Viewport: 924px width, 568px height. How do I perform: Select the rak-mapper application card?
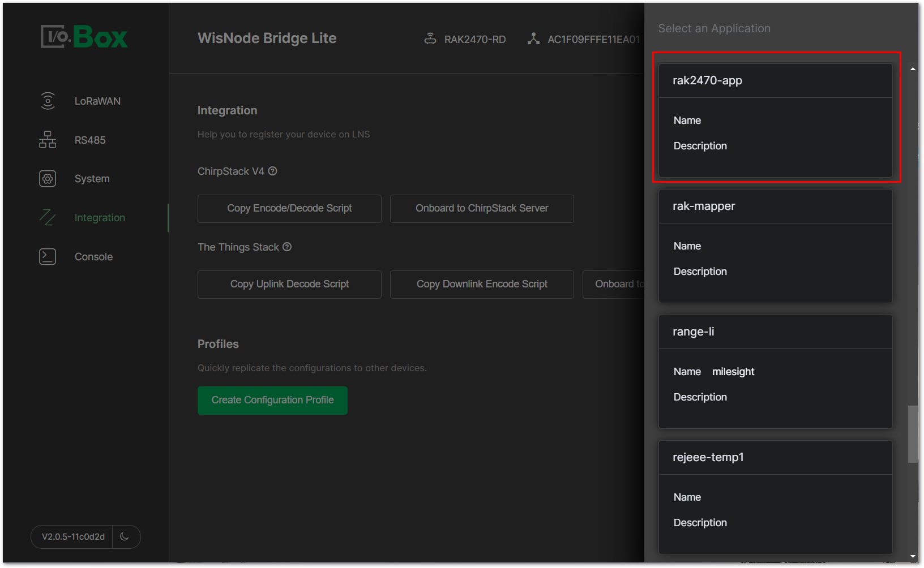click(776, 246)
